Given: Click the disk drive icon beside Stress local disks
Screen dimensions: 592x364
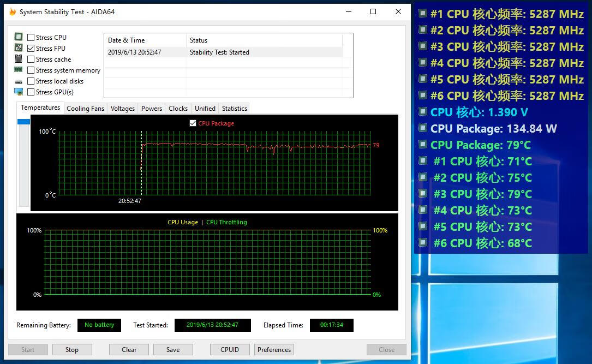Looking at the screenshot, I should (x=19, y=81).
